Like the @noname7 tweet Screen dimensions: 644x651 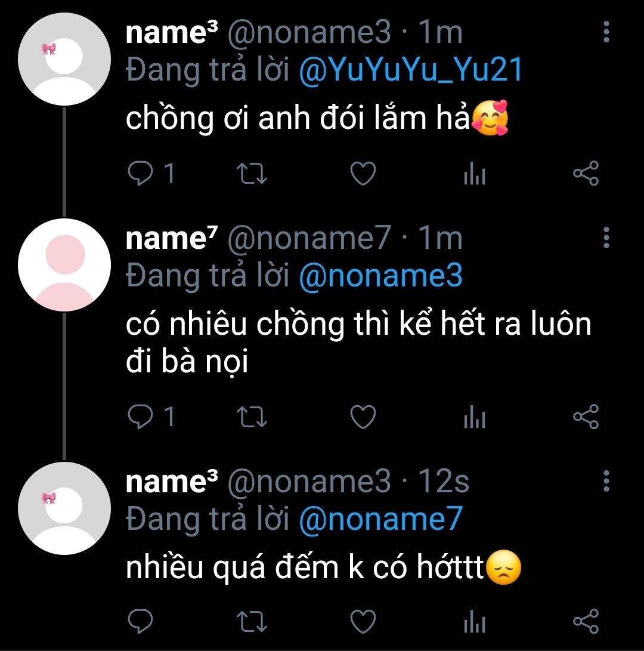pyautogui.click(x=362, y=416)
